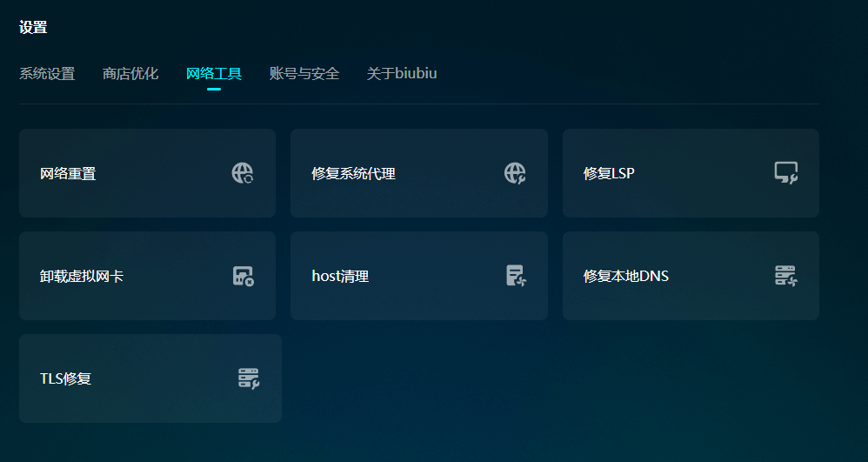
Task: Open the 系统设置 tab
Action: pyautogui.click(x=47, y=73)
